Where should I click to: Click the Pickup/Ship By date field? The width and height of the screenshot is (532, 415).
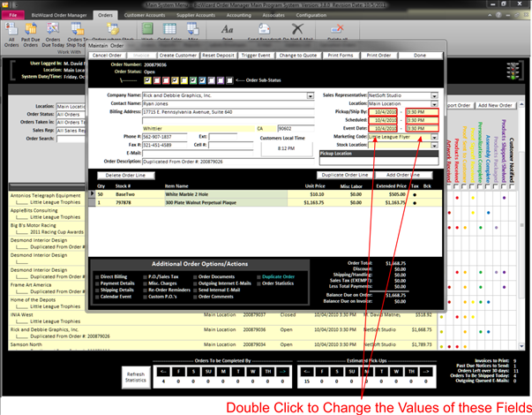(384, 112)
